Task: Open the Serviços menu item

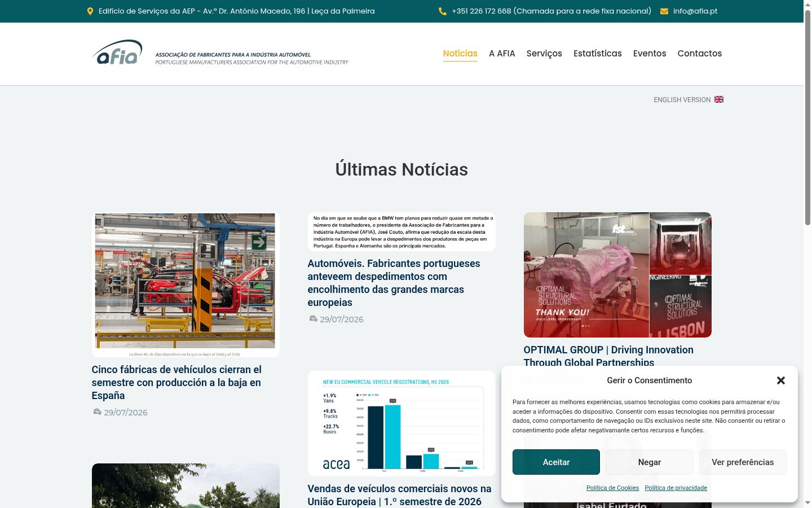Action: [544, 54]
